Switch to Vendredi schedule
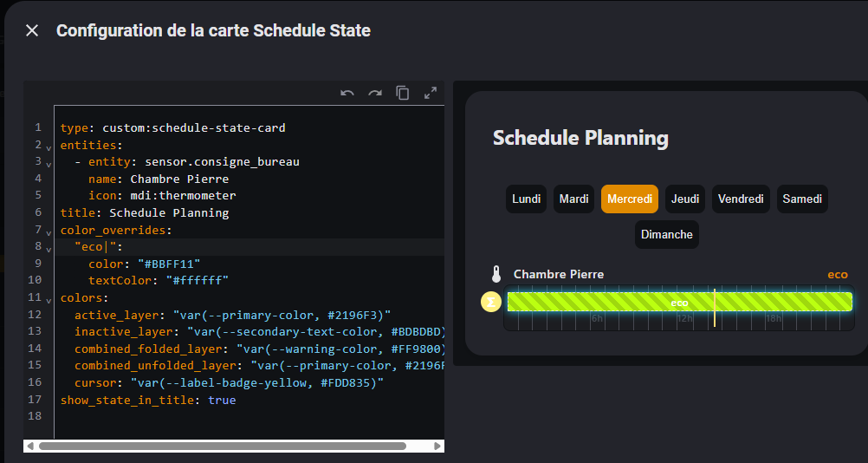This screenshot has width=868, height=463. [x=742, y=199]
